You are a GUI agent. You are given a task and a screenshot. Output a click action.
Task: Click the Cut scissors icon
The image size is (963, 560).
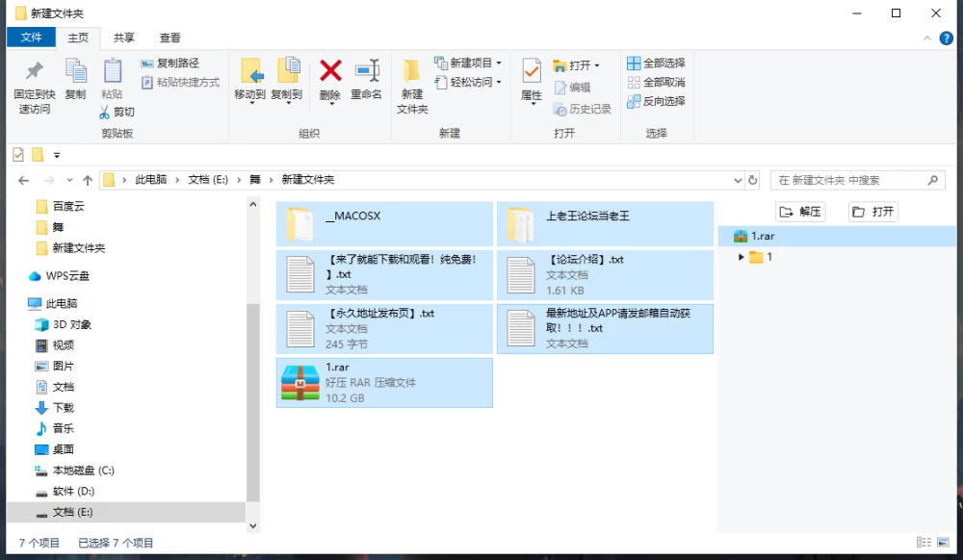coord(104,112)
